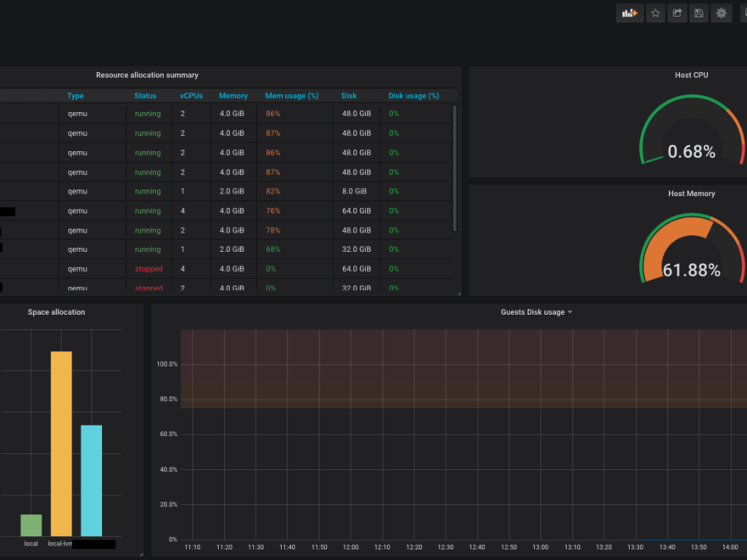This screenshot has height=560, width=747.
Task: Click the 78% memory usage cell
Action: click(273, 231)
